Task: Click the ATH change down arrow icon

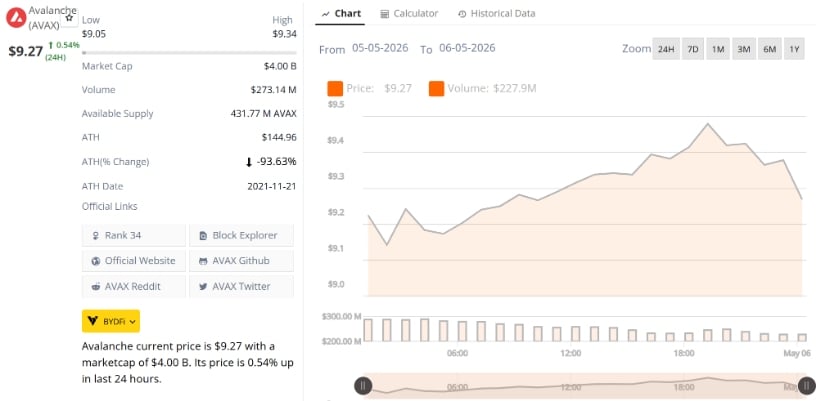Action: pyautogui.click(x=249, y=162)
